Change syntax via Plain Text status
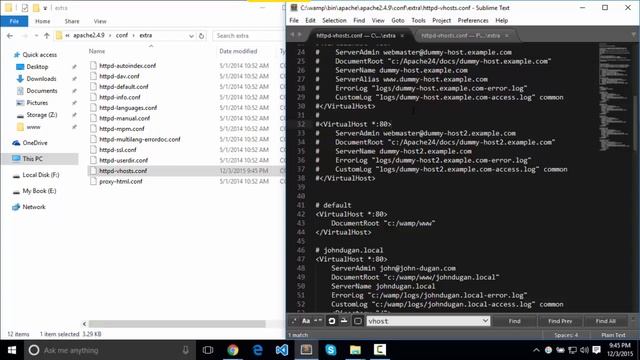Image resolution: width=640 pixels, height=360 pixels. click(613, 335)
